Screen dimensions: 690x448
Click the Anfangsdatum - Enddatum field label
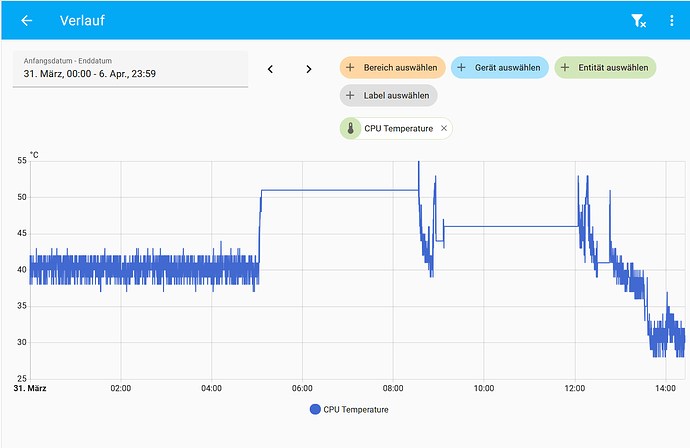[x=68, y=61]
